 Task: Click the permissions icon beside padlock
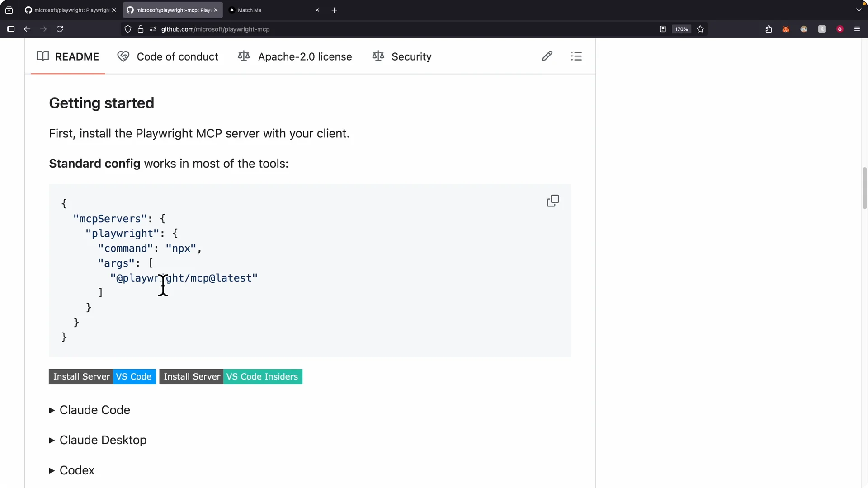click(x=153, y=29)
